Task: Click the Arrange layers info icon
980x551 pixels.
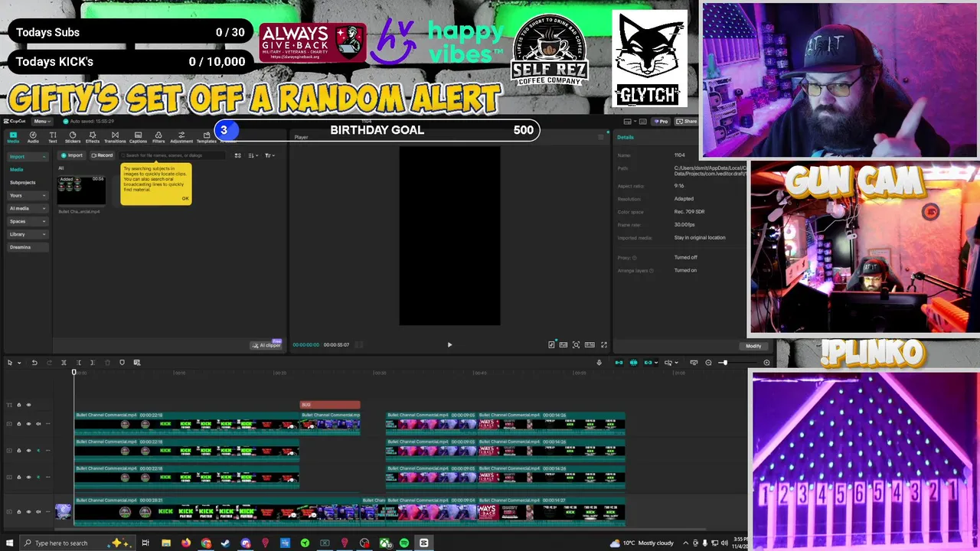Action: click(x=652, y=270)
